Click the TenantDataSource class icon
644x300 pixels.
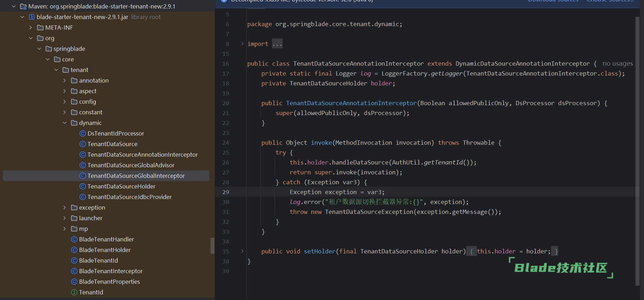click(x=83, y=144)
